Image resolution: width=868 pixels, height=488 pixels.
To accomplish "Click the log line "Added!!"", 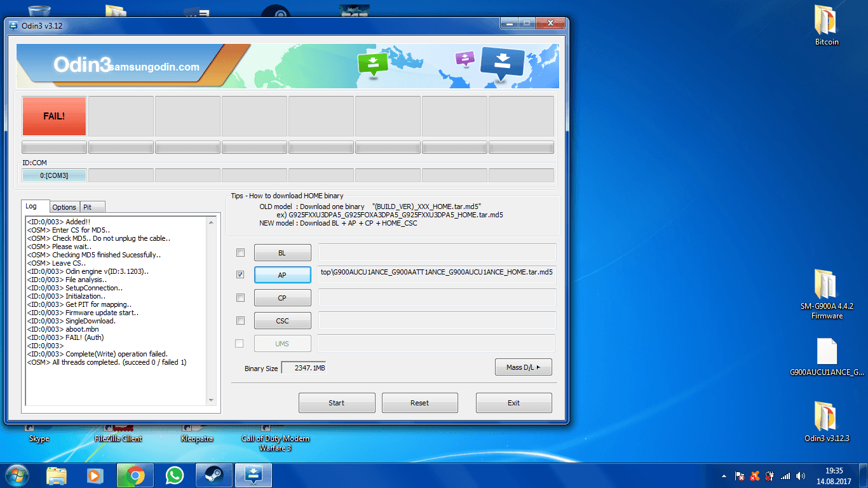I will click(58, 222).
